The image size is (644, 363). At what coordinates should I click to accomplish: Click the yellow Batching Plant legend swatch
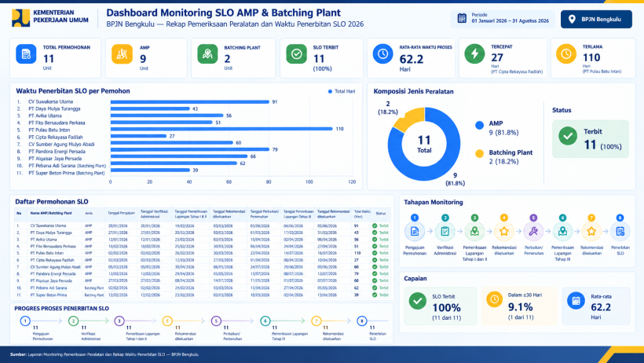tap(479, 154)
